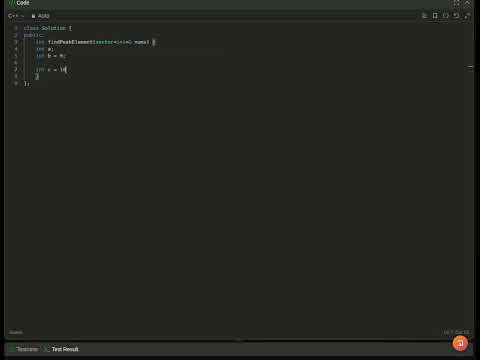Click the 'Saved' status text
The width and height of the screenshot is (480, 360).
pyautogui.click(x=16, y=332)
